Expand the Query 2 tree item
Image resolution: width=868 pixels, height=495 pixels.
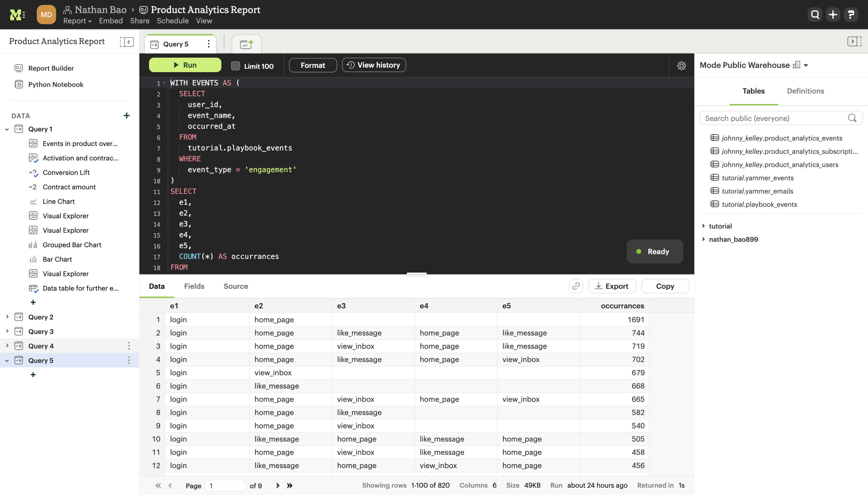click(7, 317)
